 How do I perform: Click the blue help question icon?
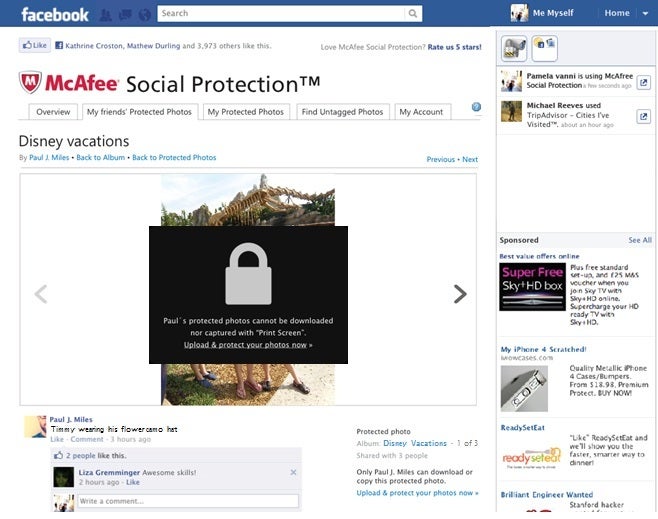(476, 107)
